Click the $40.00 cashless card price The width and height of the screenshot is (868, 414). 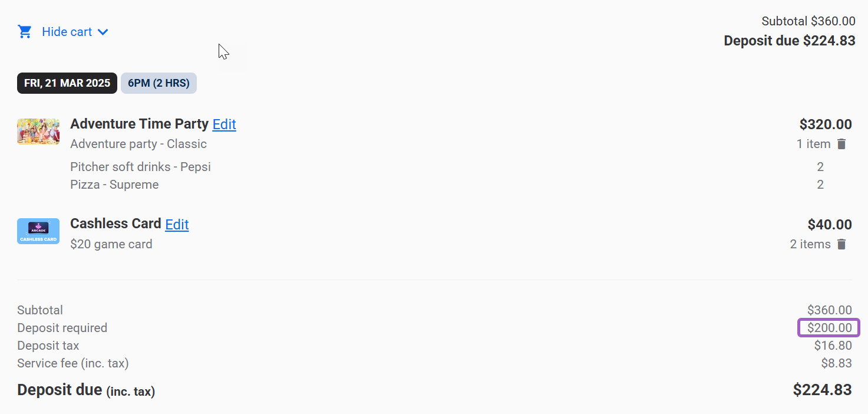(830, 225)
